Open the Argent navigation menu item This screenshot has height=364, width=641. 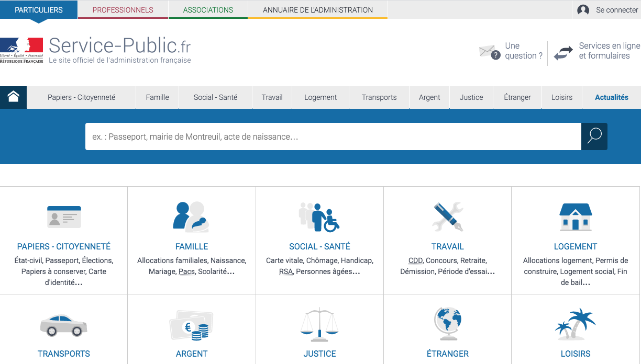[429, 97]
